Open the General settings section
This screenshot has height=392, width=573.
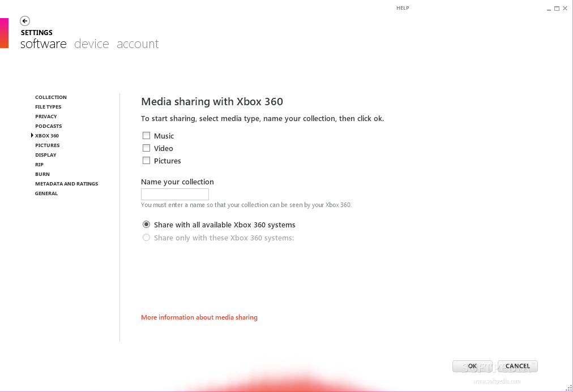46,193
